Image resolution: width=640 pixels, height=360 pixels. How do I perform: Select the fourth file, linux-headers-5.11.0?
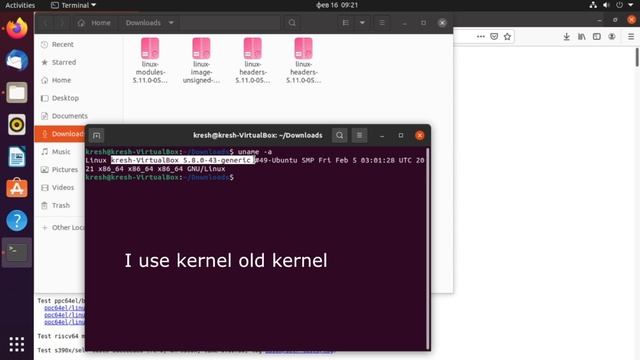click(x=303, y=60)
